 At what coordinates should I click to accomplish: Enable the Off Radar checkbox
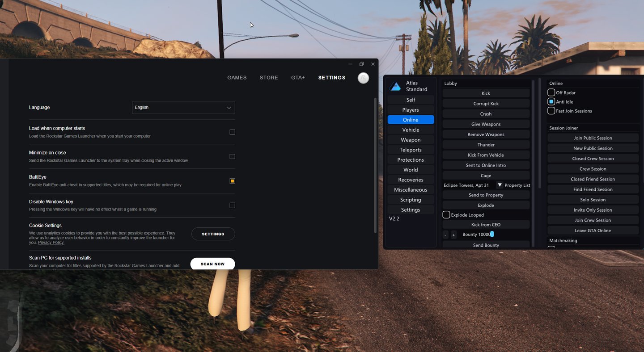[x=551, y=92]
